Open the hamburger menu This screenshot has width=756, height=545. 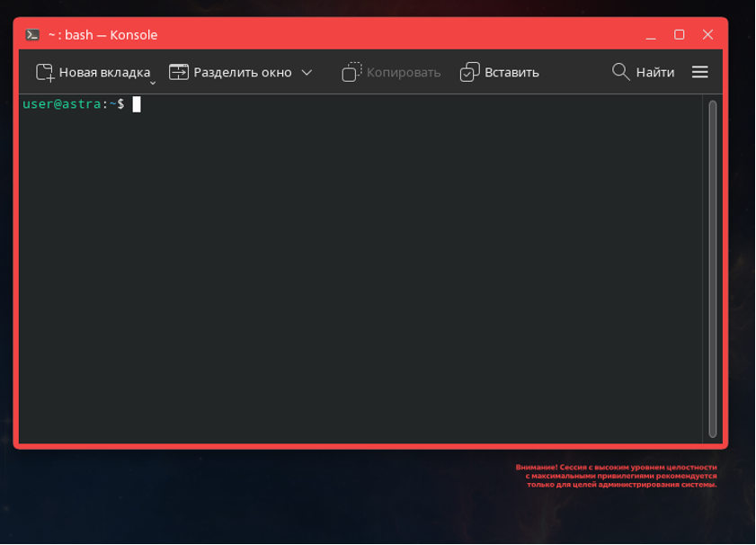coord(700,72)
